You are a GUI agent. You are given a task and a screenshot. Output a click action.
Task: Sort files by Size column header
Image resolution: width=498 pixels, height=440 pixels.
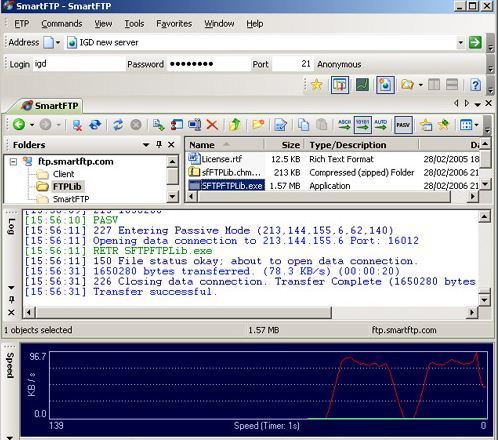tap(284, 145)
